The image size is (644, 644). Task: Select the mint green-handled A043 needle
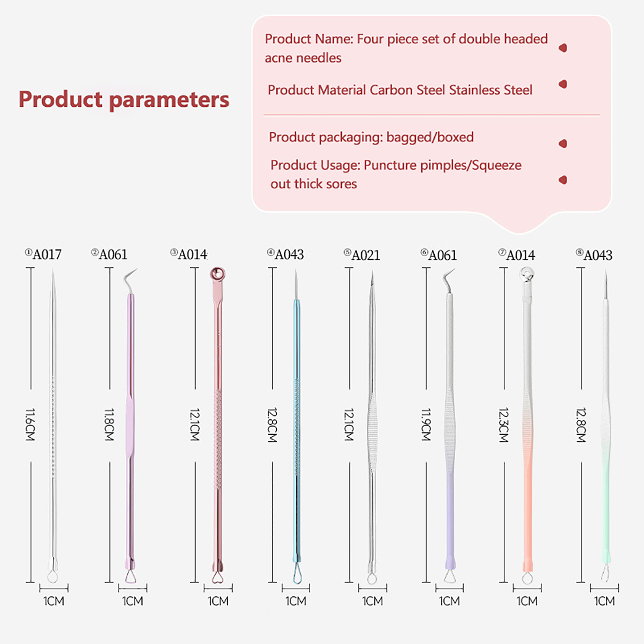pyautogui.click(x=606, y=423)
